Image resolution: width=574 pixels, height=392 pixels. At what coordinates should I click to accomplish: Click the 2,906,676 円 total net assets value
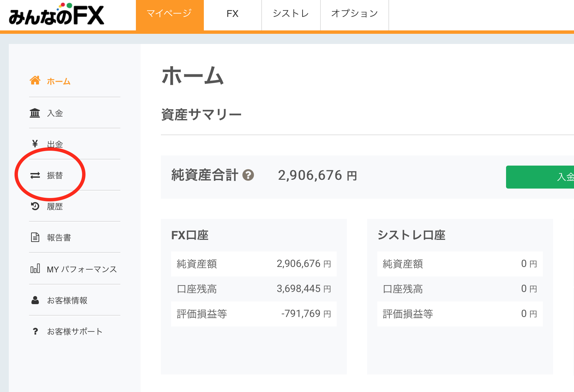(317, 175)
